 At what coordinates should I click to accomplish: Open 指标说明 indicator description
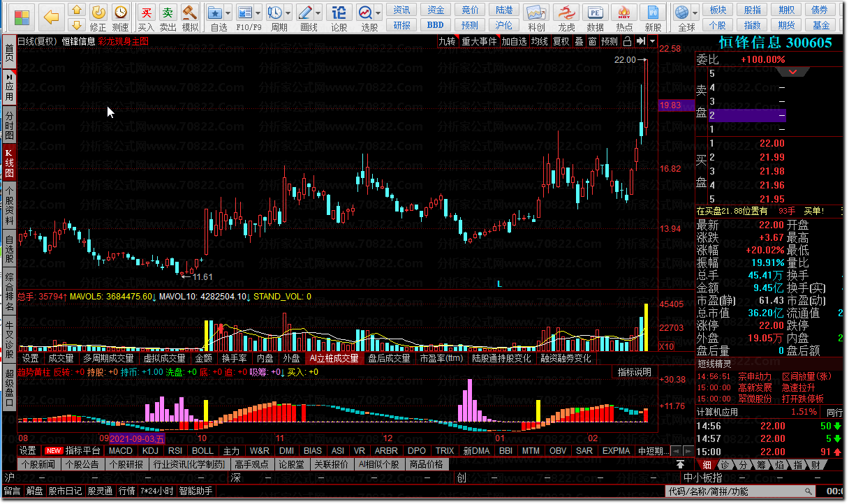[634, 372]
